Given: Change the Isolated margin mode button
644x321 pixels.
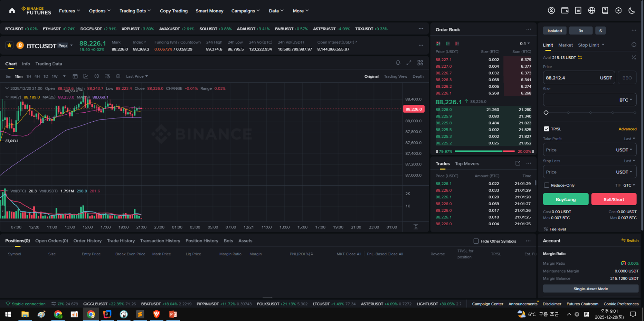Looking at the screenshot, I should (555, 31).
